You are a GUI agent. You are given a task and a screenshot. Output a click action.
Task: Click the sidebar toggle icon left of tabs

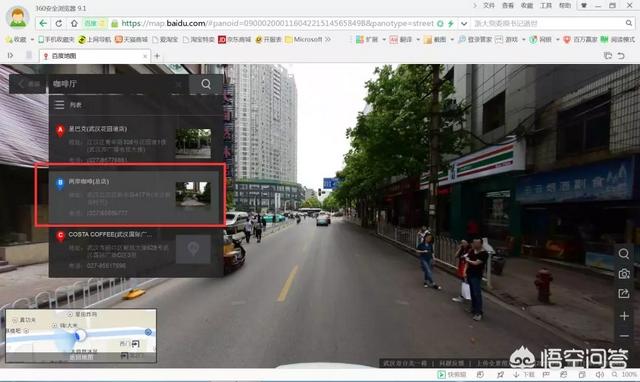(10, 55)
